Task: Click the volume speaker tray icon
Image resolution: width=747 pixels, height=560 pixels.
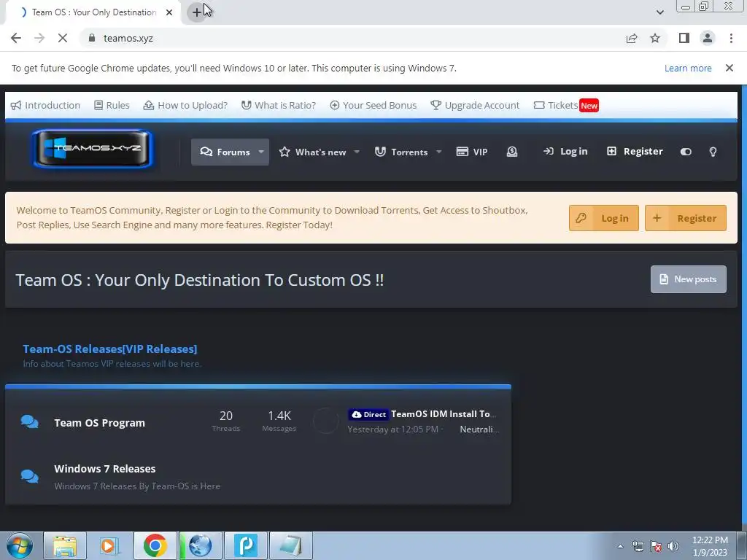Action: tap(673, 546)
